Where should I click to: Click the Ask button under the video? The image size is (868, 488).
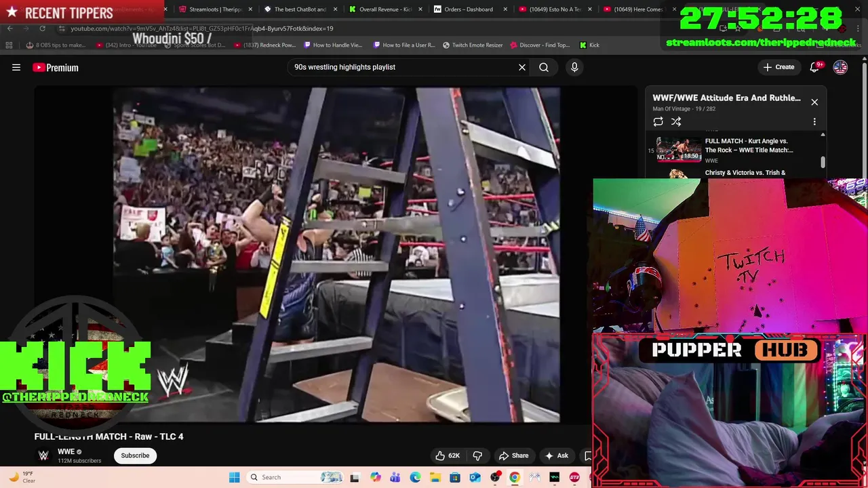556,455
